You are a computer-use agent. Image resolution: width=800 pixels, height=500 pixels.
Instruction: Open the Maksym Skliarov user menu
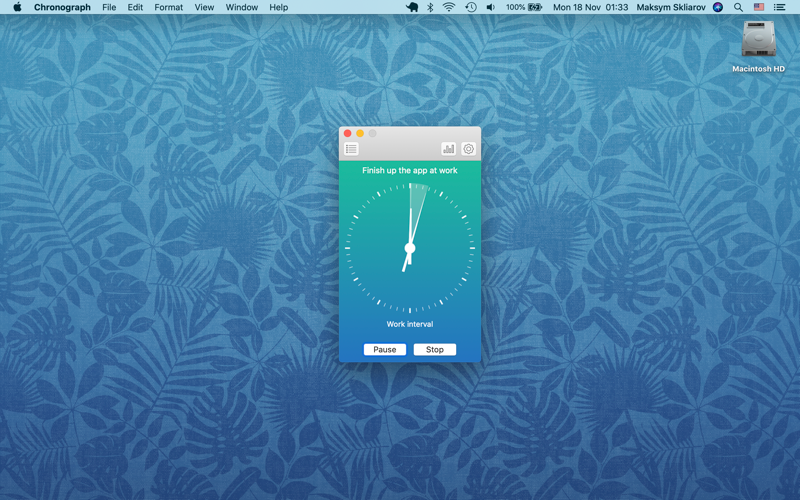tap(670, 7)
